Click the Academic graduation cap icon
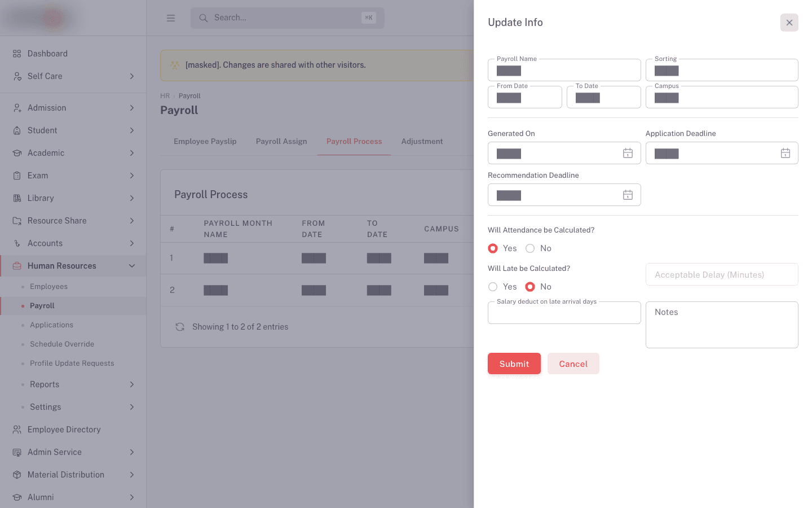The height and width of the screenshot is (508, 812). tap(17, 153)
